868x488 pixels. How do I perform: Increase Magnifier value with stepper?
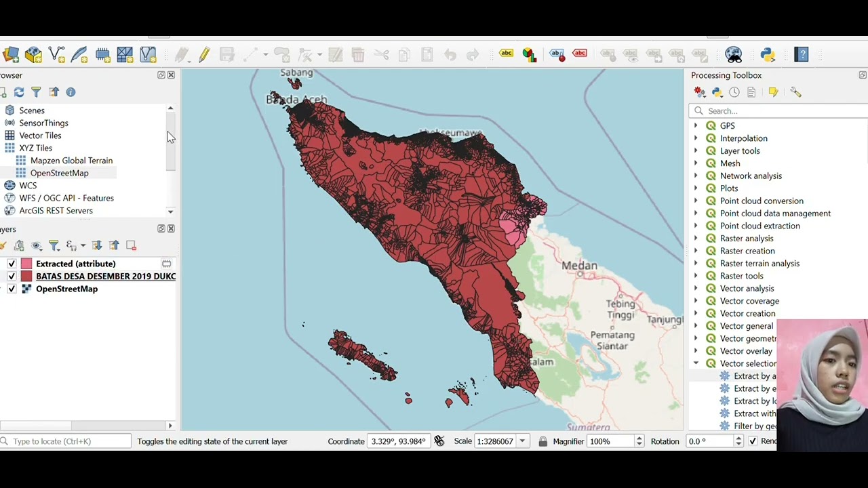[639, 439]
